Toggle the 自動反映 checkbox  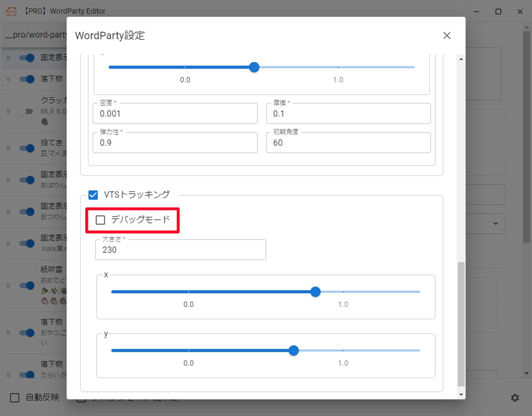pos(15,398)
